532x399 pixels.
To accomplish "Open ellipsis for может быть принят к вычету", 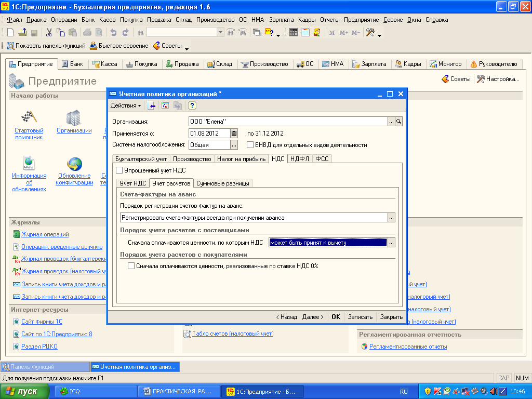I will pyautogui.click(x=392, y=243).
